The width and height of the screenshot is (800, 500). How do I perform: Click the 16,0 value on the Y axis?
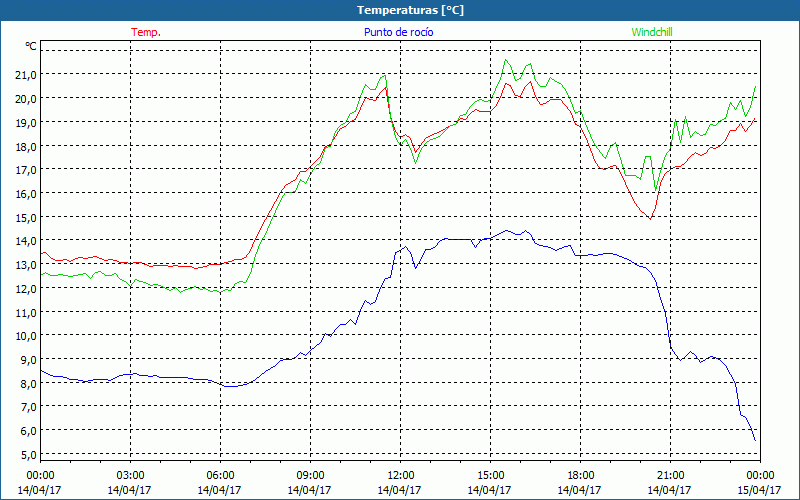click(x=27, y=194)
